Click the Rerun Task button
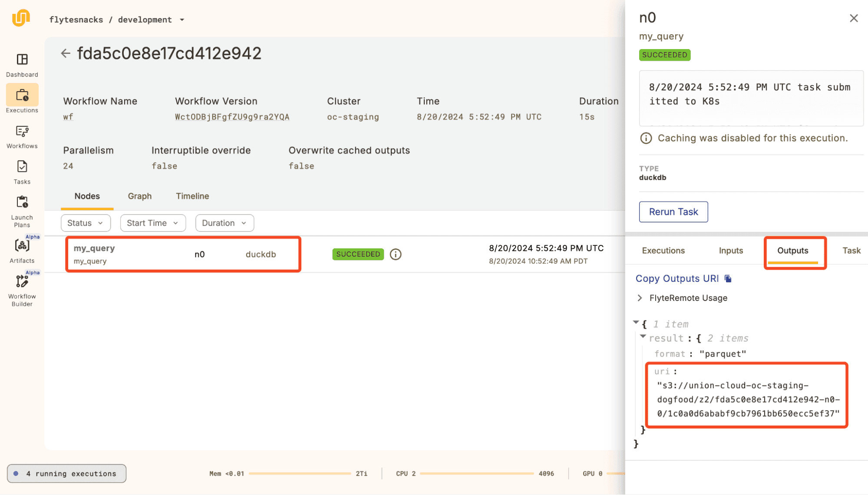 click(673, 212)
